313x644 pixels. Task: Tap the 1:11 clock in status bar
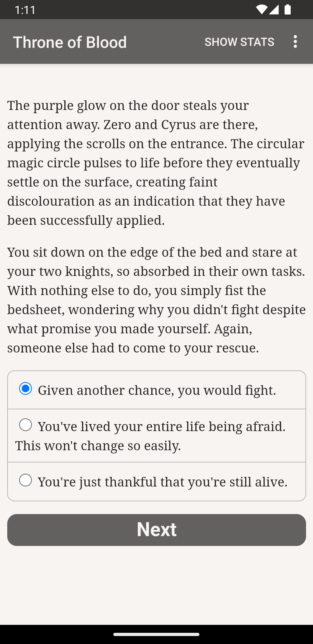click(x=25, y=10)
